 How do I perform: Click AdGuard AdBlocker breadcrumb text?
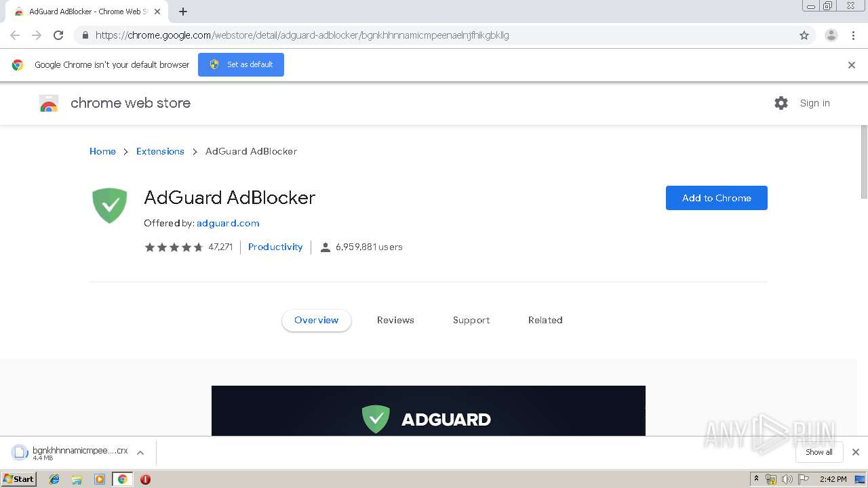tap(251, 151)
